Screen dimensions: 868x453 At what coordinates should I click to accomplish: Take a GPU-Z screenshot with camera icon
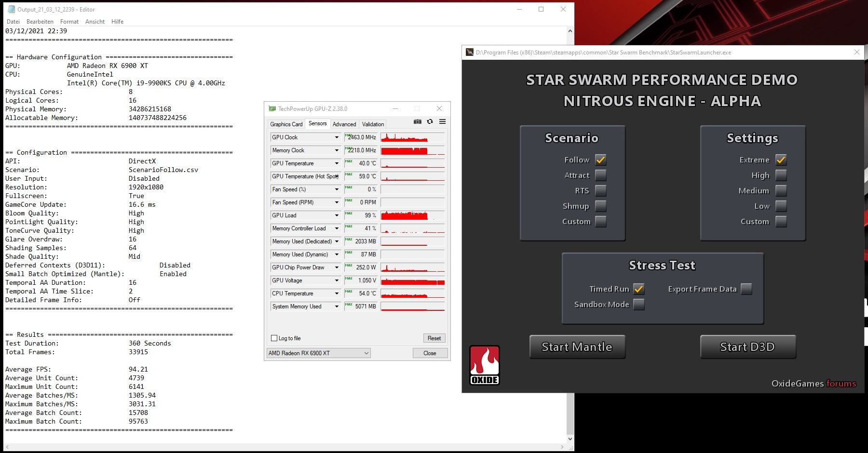418,121
